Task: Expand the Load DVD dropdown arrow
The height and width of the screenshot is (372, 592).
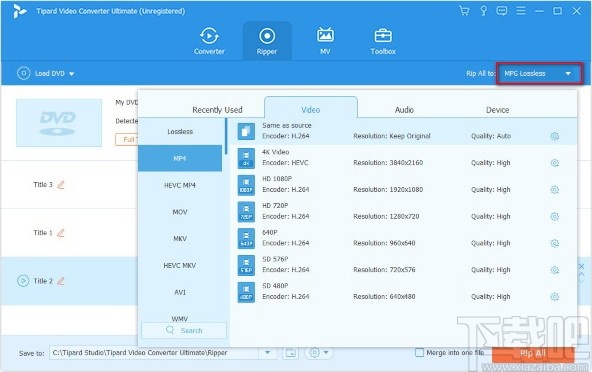Action: (71, 74)
